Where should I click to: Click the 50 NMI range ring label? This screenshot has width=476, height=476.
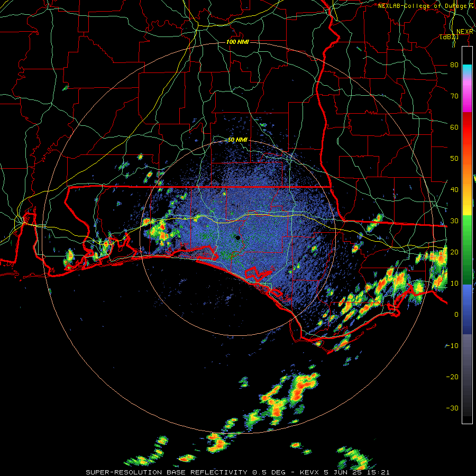tap(237, 140)
